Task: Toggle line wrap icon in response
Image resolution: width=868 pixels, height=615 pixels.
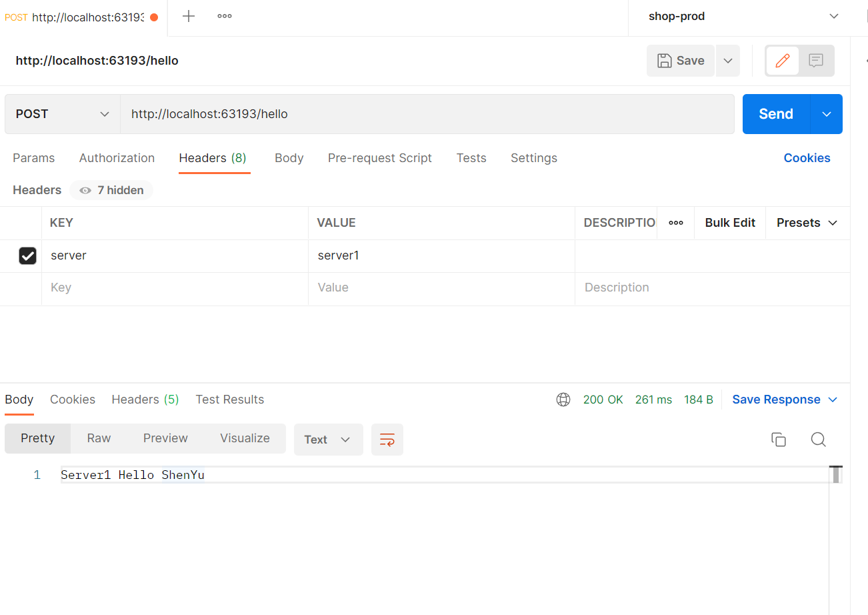Action: [x=387, y=440]
